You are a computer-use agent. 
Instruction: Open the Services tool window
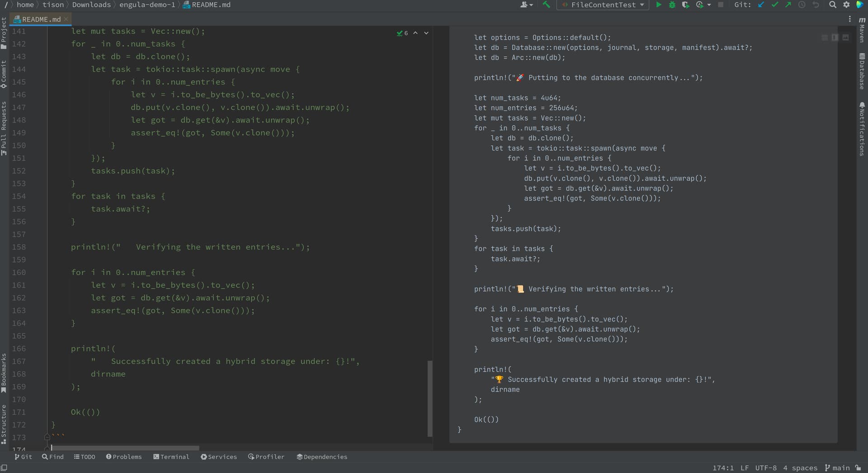coord(219,457)
